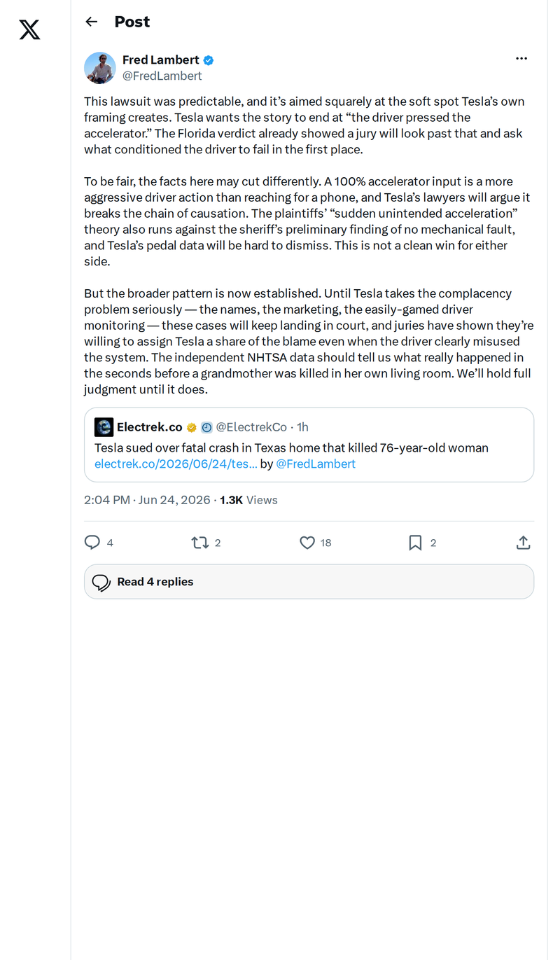Bookmark the post with the bookmark icon
This screenshot has width=560, height=960.
point(415,543)
